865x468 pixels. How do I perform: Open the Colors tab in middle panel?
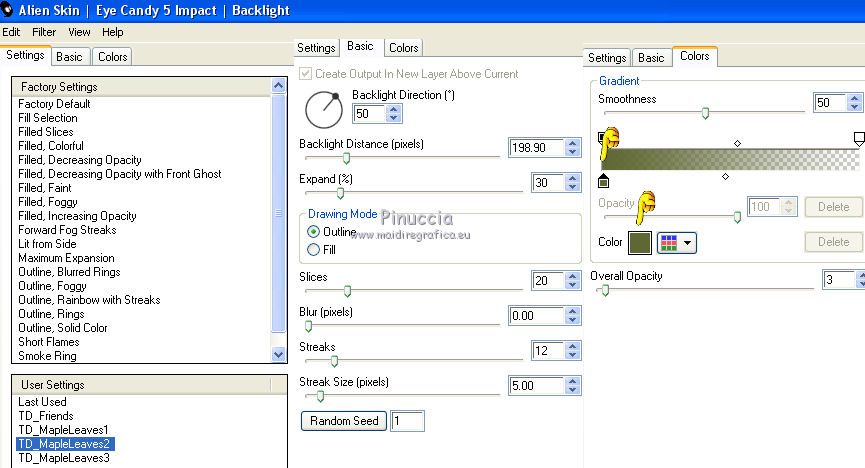pyautogui.click(x=403, y=48)
